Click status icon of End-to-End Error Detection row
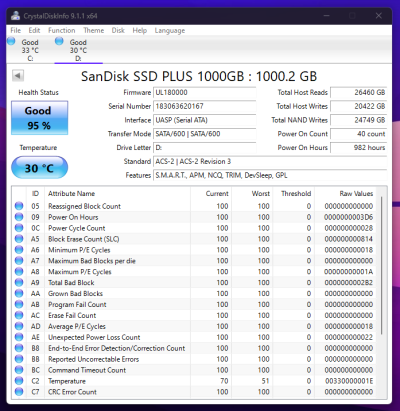This screenshot has width=400, height=411. point(19,348)
